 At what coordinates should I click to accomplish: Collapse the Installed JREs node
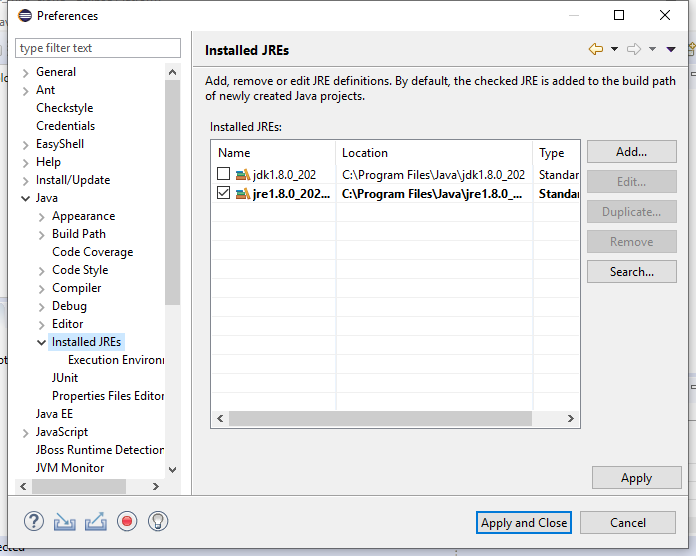(x=42, y=343)
